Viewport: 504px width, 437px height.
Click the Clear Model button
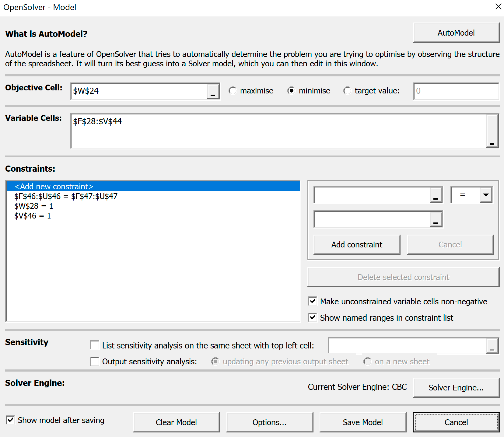(x=176, y=422)
